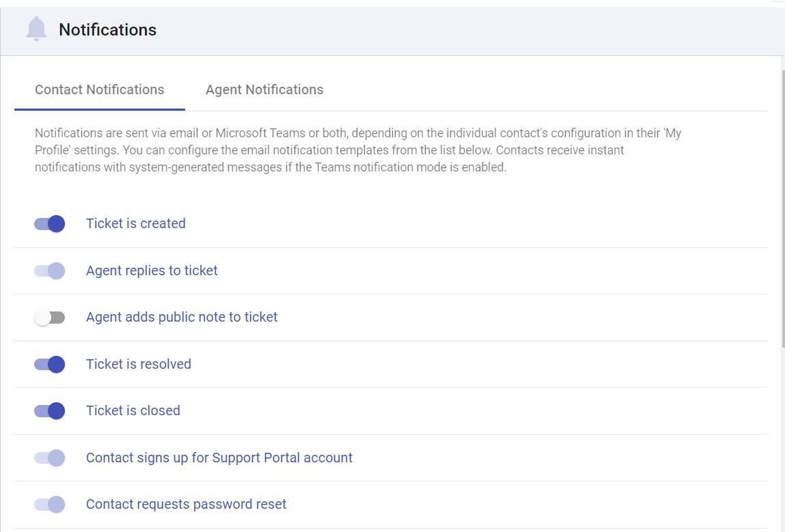
Task: Click the Notifications page heading
Action: click(108, 29)
